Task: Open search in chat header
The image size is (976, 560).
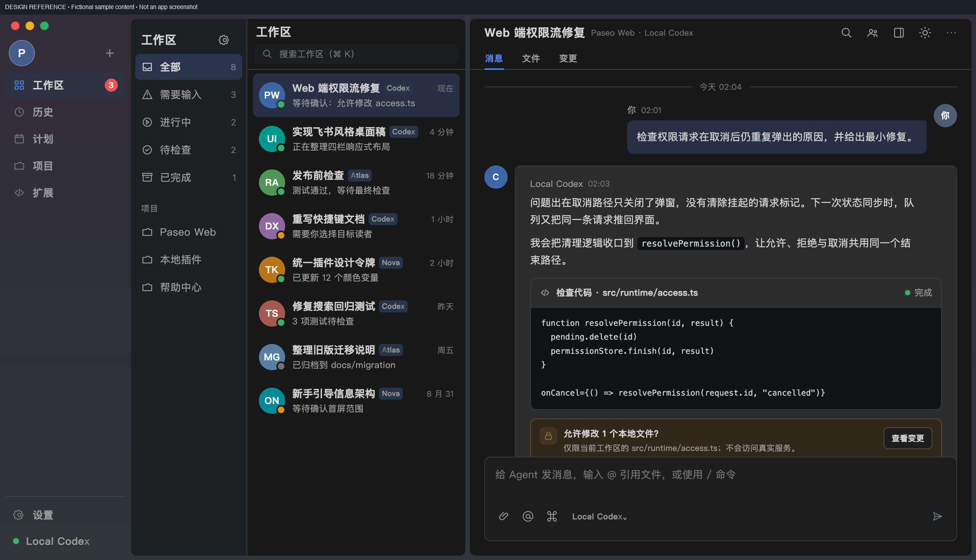Action: [846, 33]
